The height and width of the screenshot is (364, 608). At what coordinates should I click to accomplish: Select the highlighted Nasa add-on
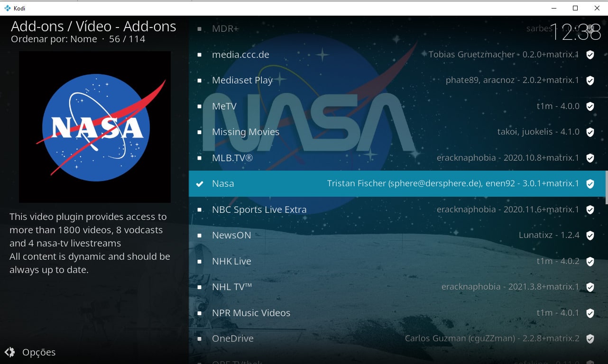pos(397,183)
